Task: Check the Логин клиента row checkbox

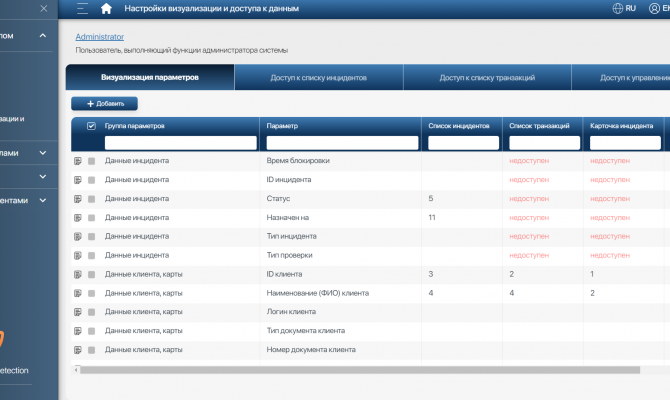Action: pyautogui.click(x=91, y=312)
